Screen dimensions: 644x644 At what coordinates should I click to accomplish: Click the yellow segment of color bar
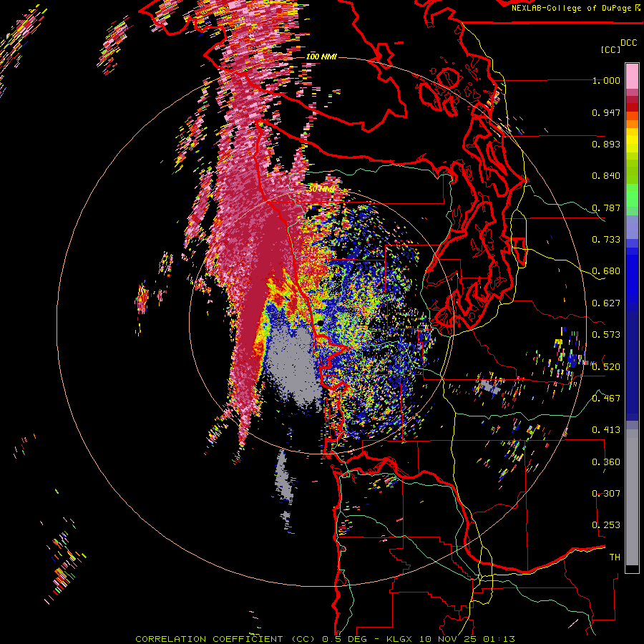632,140
